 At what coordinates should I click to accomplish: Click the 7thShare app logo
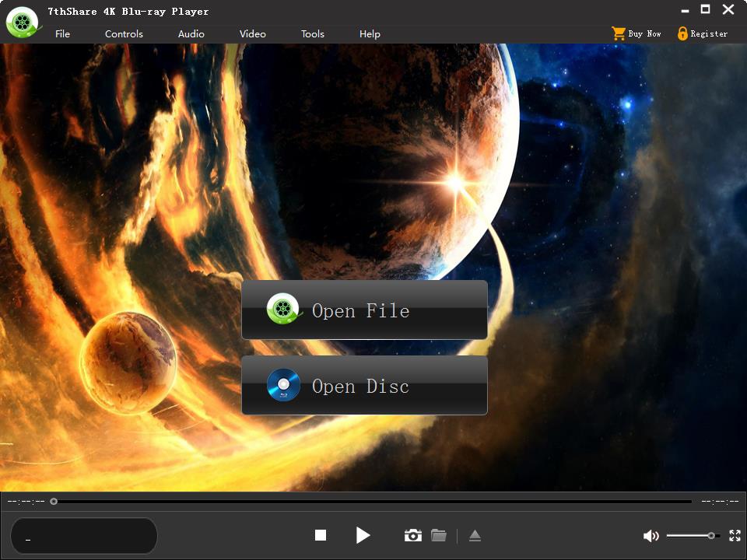coord(22,23)
